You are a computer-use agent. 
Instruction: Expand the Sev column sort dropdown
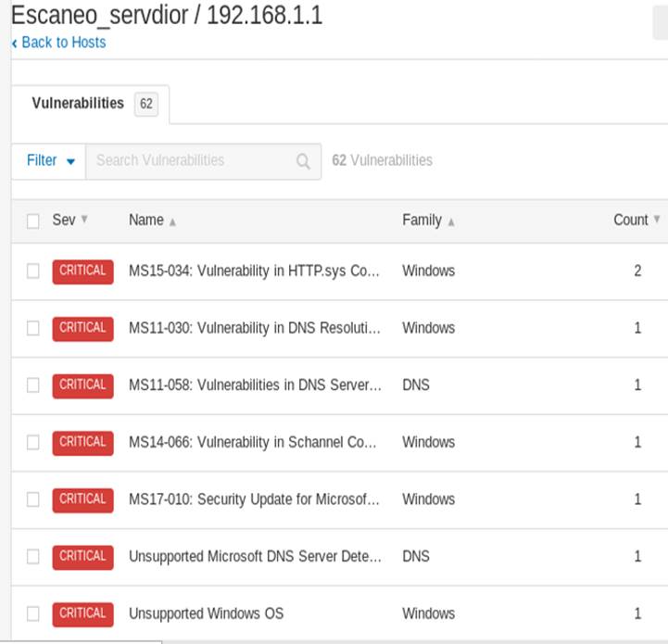[84, 220]
